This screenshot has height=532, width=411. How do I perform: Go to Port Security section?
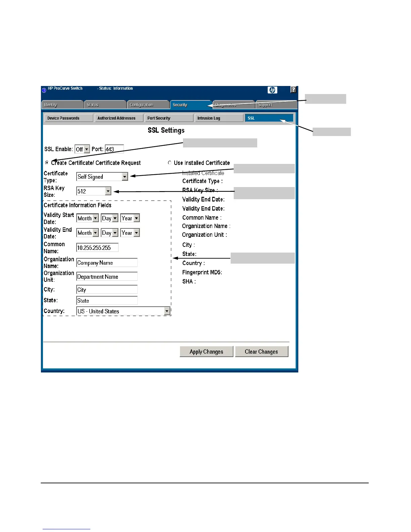tap(169, 118)
